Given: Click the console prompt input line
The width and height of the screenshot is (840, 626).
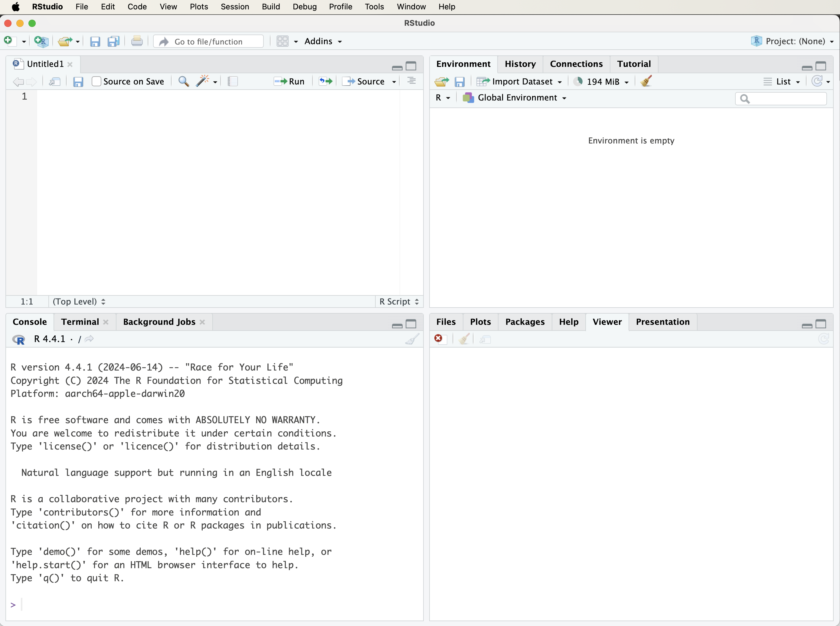Looking at the screenshot, I should point(215,605).
